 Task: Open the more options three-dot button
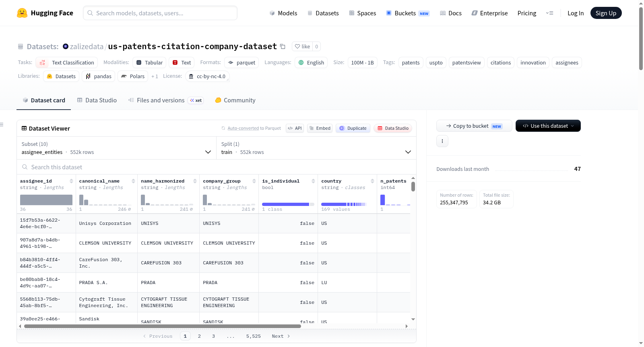[442, 141]
